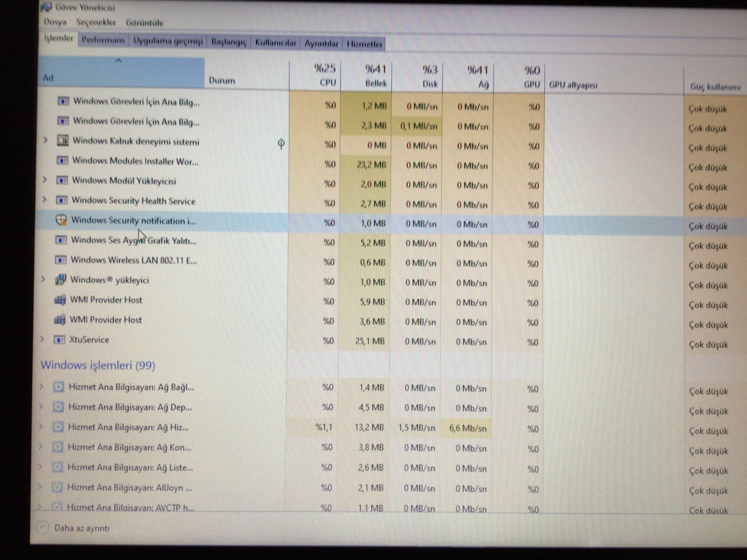Click gear icon of Hizmet Ana Bilgisayarı: Ağ Hiz...
747x560 pixels.
coord(58,427)
